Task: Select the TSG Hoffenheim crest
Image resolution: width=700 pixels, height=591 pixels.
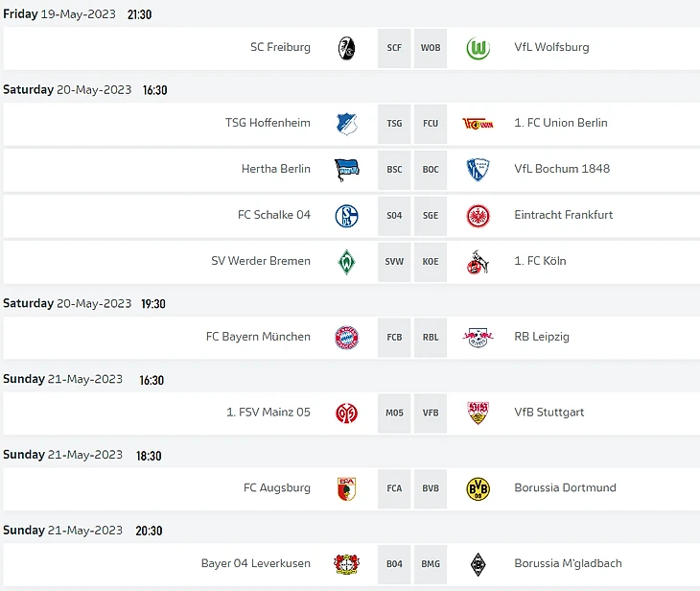Action: pos(346,124)
